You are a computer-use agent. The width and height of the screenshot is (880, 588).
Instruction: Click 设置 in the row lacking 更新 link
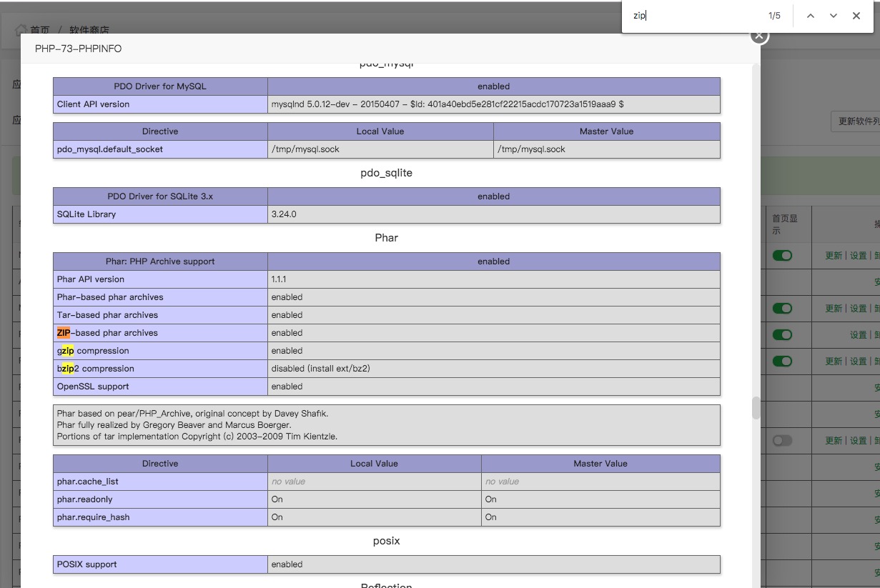click(x=858, y=335)
